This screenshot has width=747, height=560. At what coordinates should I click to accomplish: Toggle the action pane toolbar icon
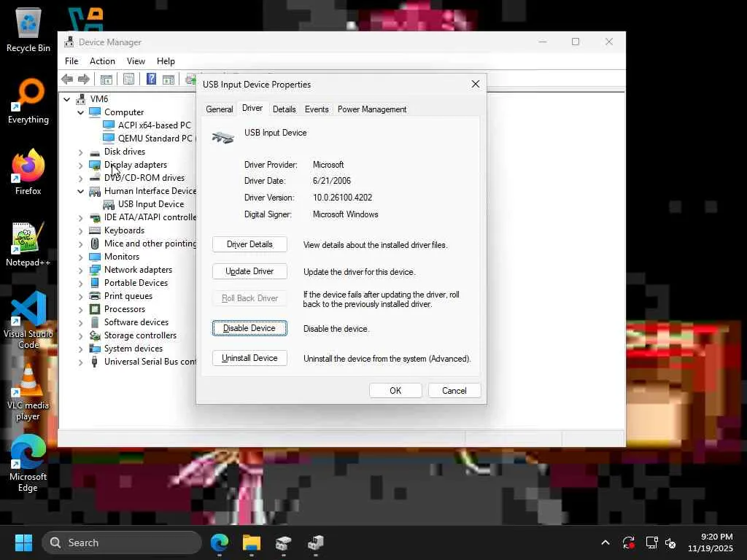[169, 79]
